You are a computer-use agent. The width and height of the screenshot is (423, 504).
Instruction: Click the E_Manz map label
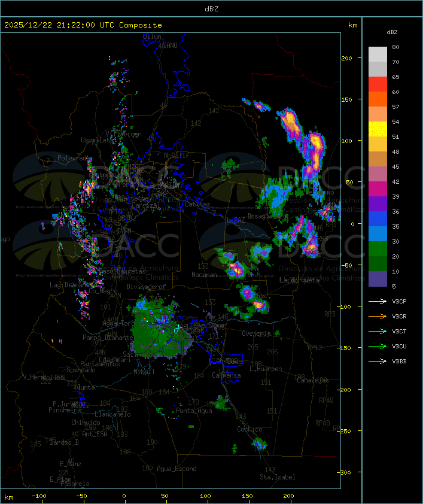tap(71, 464)
